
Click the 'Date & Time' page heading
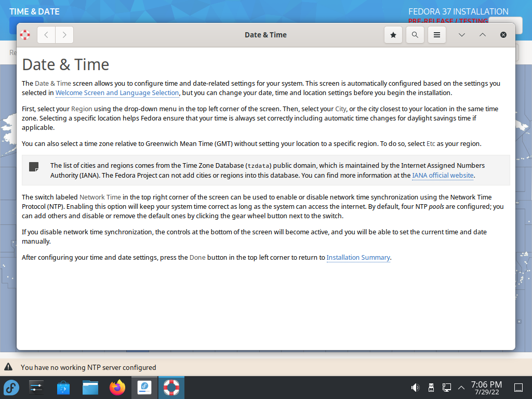(x=65, y=64)
